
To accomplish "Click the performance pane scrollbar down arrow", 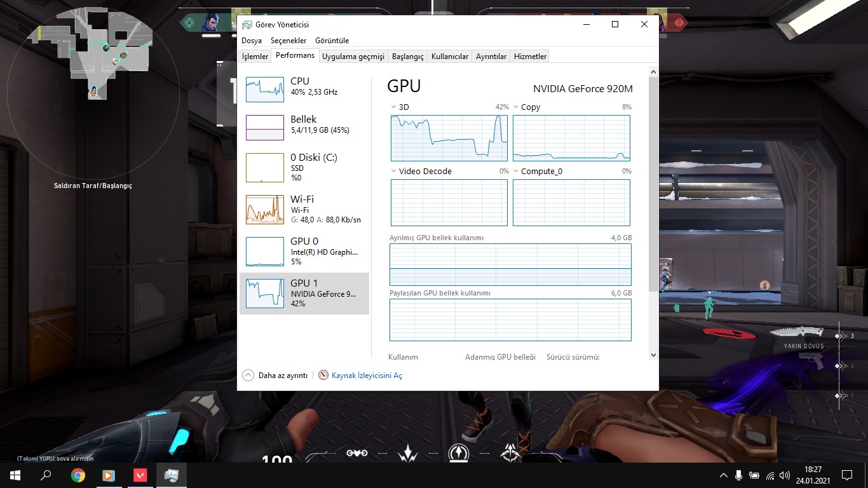I will [x=653, y=355].
